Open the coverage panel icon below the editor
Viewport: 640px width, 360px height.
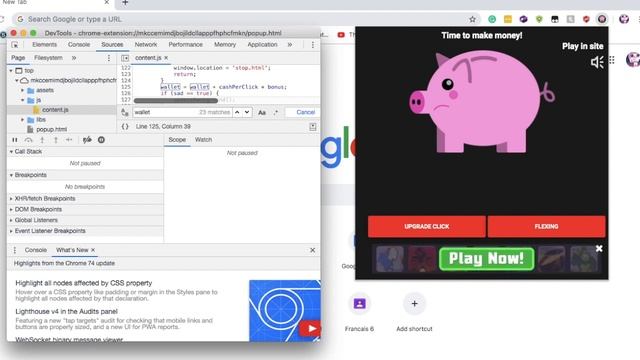pyautogui.click(x=313, y=127)
